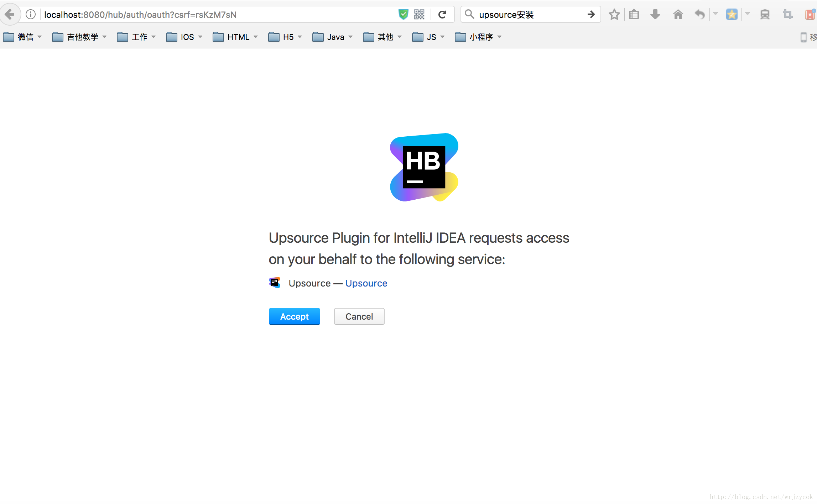Screen dimensions: 817x504
Task: Open the dropdown next to blue star icon
Action: [x=747, y=15]
